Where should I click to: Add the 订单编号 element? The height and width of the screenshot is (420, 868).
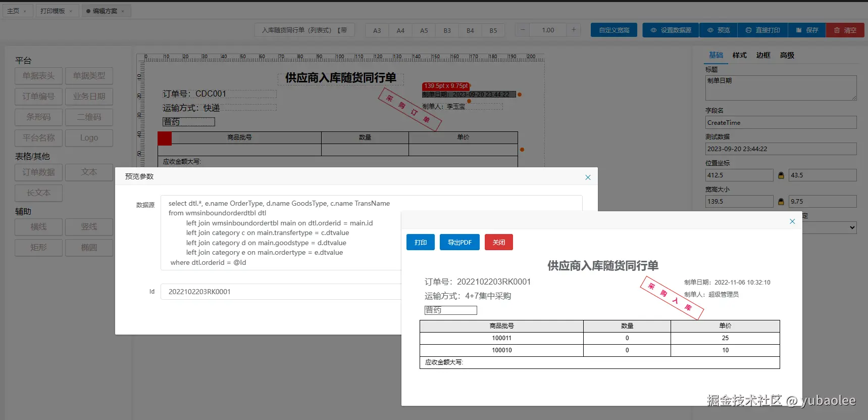(x=38, y=97)
